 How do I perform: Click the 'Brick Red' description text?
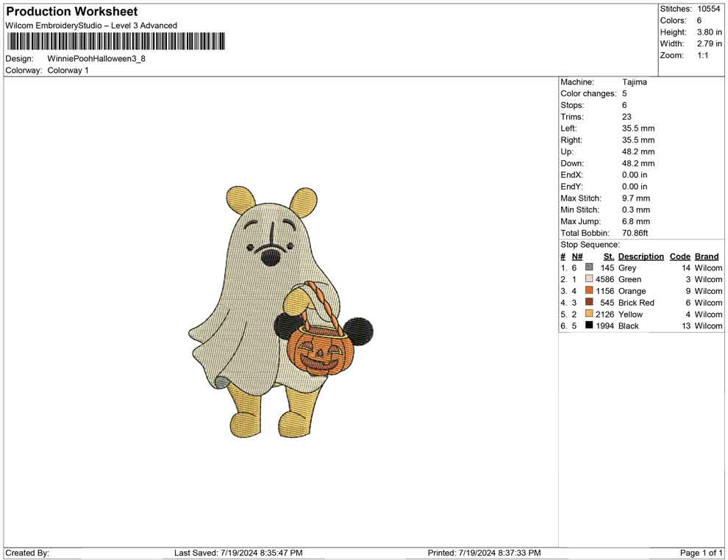pos(636,303)
